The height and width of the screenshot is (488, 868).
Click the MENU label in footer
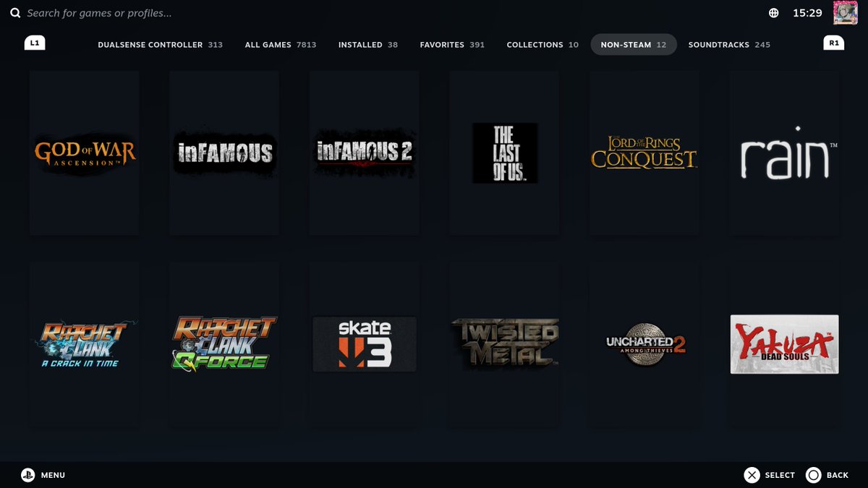click(53, 475)
